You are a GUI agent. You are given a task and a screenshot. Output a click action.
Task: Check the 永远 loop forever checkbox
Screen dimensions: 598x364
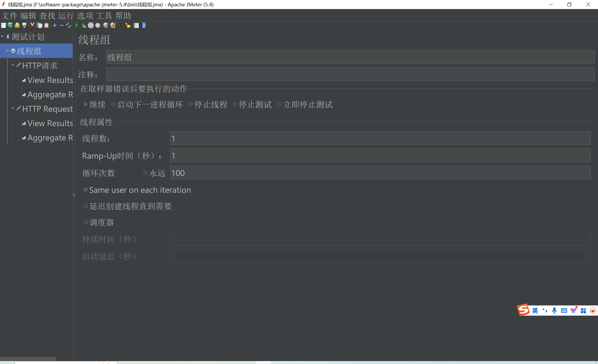point(145,173)
